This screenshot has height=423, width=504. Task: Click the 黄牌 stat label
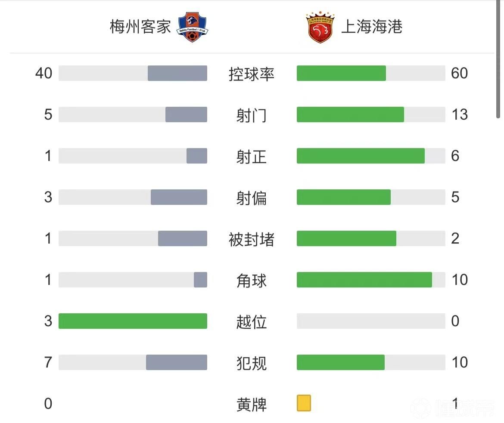point(252,404)
